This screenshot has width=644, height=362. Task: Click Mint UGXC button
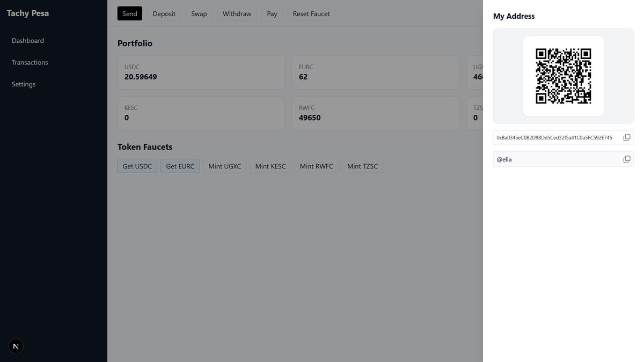tap(225, 166)
